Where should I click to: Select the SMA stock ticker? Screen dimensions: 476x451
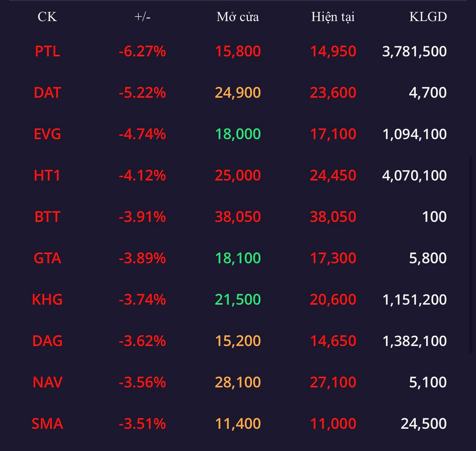(x=47, y=424)
